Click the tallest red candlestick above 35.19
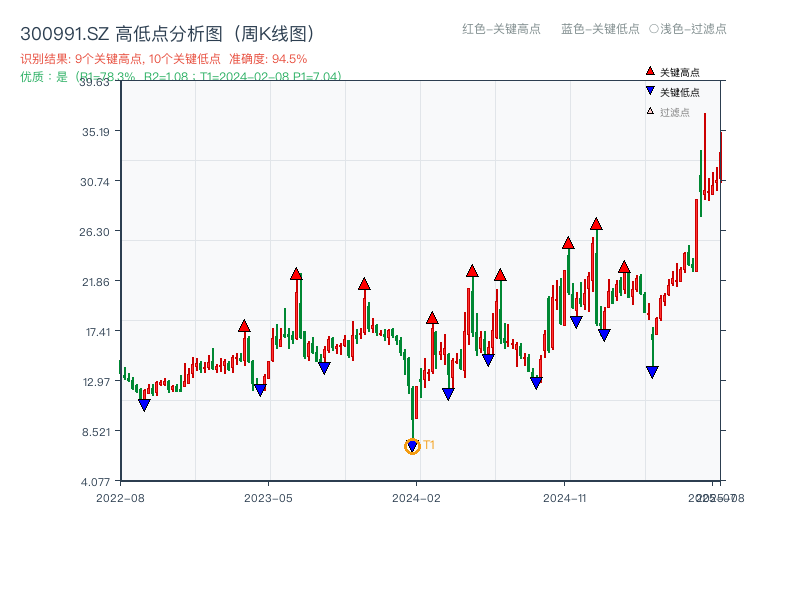 pos(705,156)
